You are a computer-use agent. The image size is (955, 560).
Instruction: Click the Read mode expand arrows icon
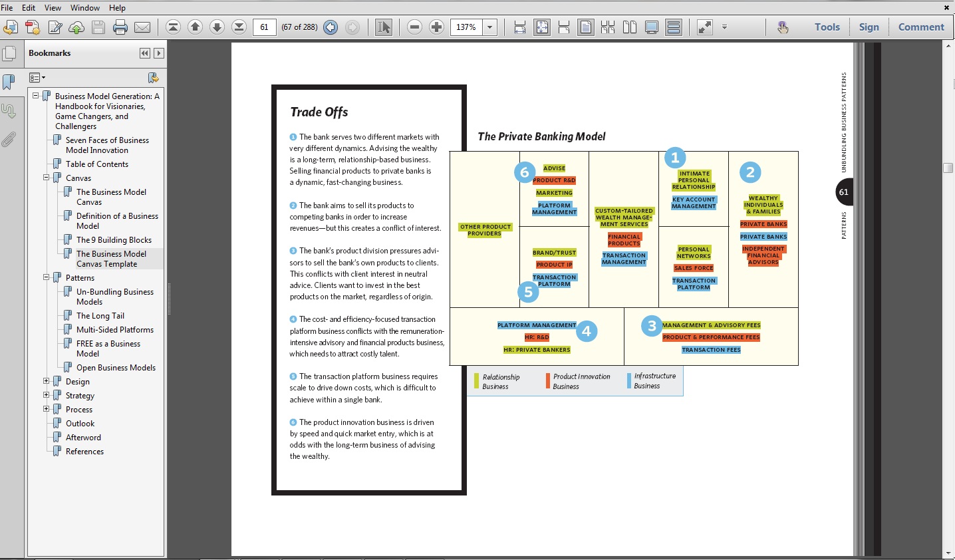(704, 27)
